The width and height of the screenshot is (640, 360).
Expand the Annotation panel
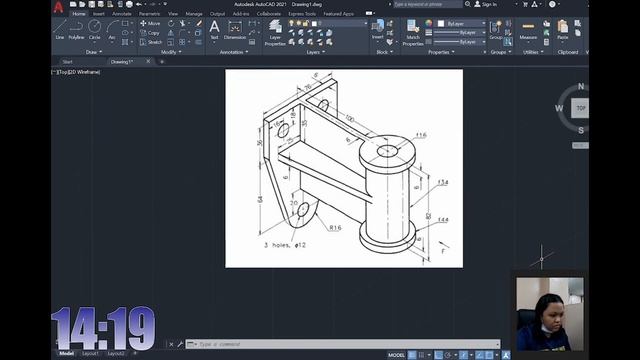pyautogui.click(x=234, y=52)
